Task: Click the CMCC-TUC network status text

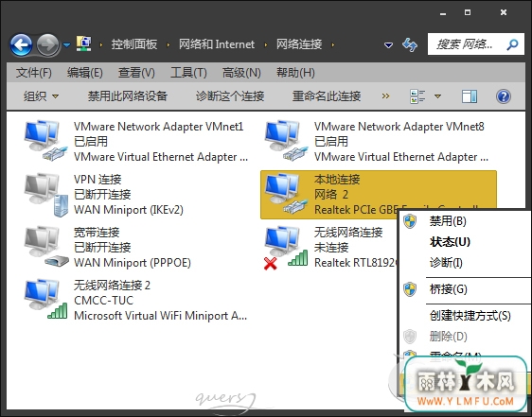Action: [x=103, y=301]
